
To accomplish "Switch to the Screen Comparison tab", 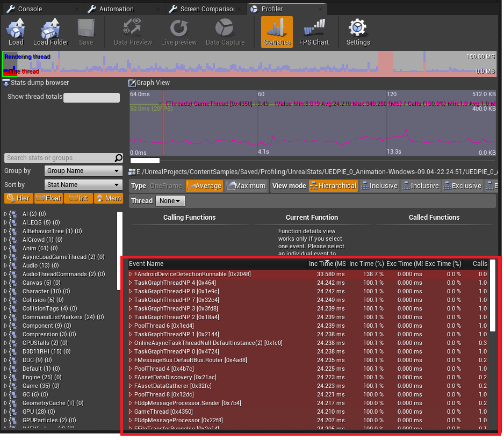I will click(205, 9).
